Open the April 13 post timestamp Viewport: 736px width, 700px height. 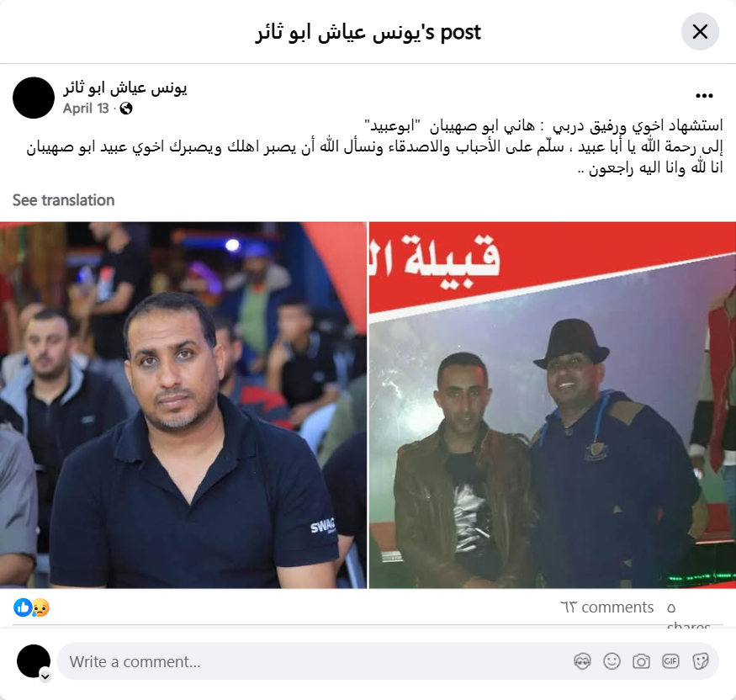point(86,109)
